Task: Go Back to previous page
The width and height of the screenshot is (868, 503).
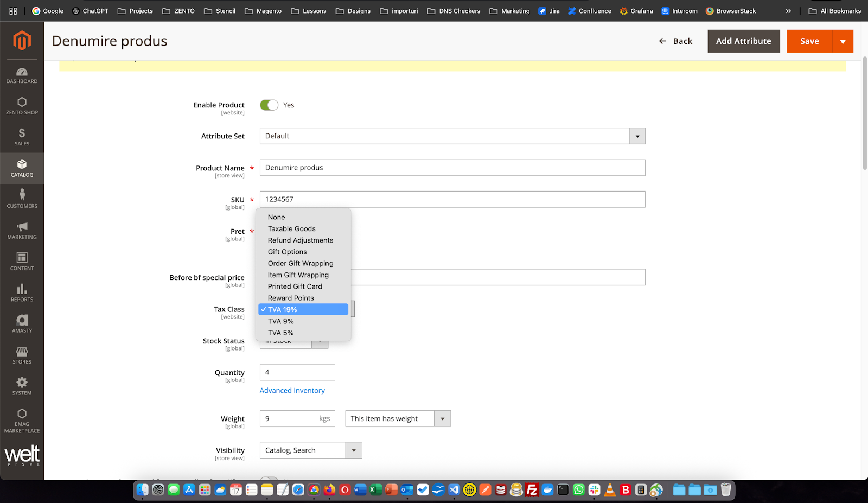Action: pyautogui.click(x=675, y=41)
